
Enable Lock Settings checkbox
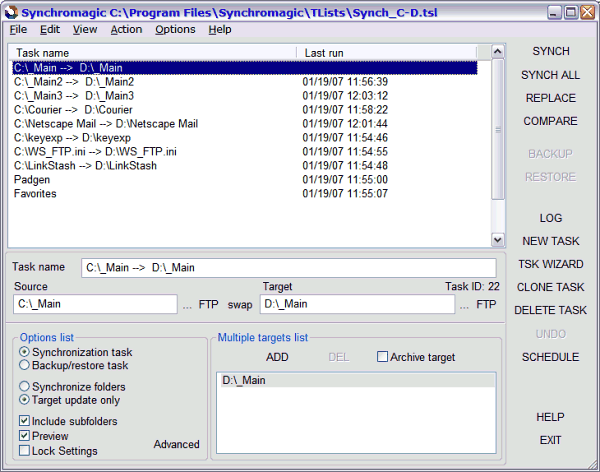pyautogui.click(x=25, y=451)
